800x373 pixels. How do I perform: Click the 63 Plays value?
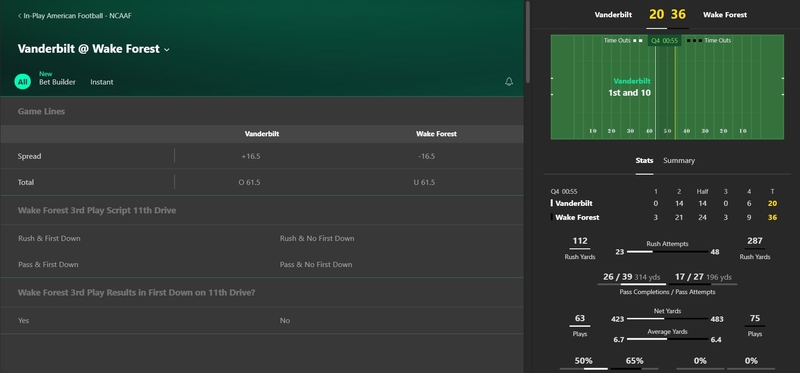pyautogui.click(x=580, y=318)
